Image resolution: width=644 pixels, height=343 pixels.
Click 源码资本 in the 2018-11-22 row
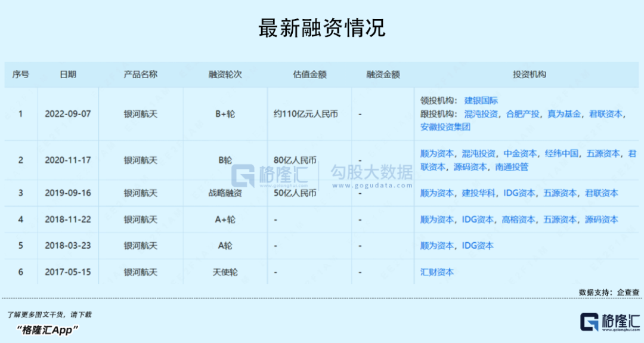[x=602, y=220]
